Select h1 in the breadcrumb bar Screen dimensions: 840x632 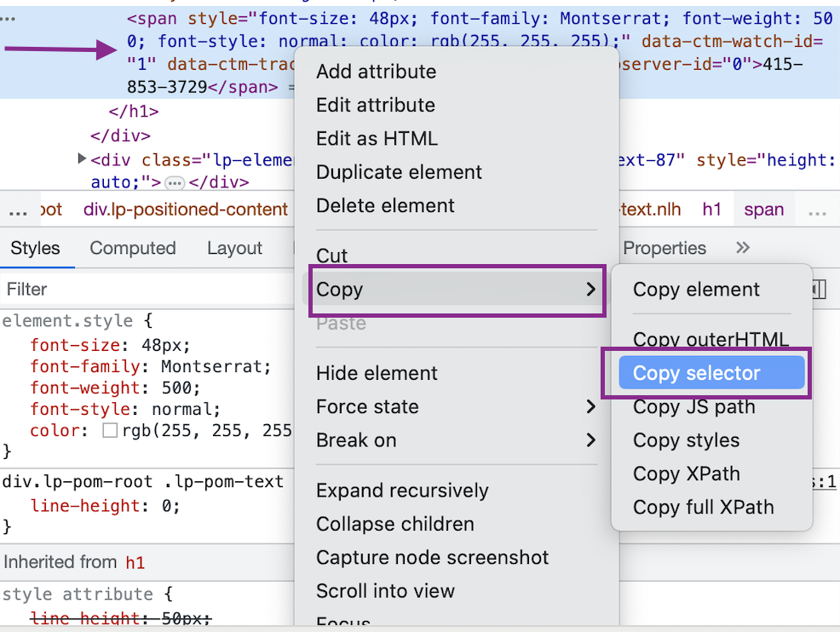[712, 210]
